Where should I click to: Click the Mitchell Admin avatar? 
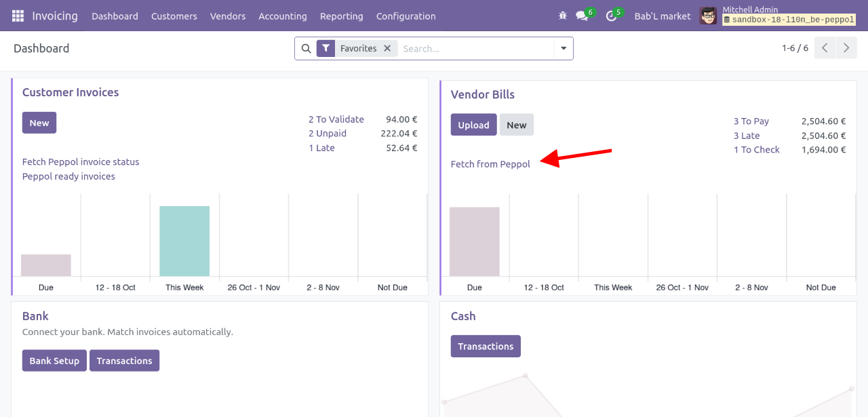click(x=708, y=16)
